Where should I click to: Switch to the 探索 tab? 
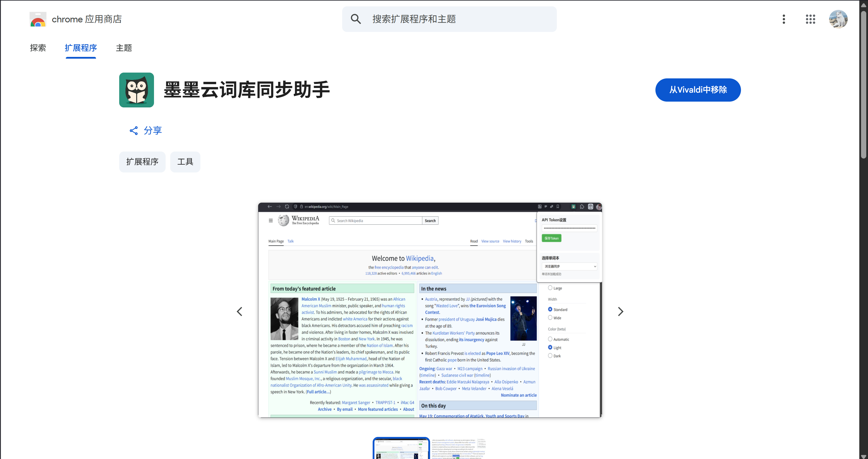click(x=38, y=48)
